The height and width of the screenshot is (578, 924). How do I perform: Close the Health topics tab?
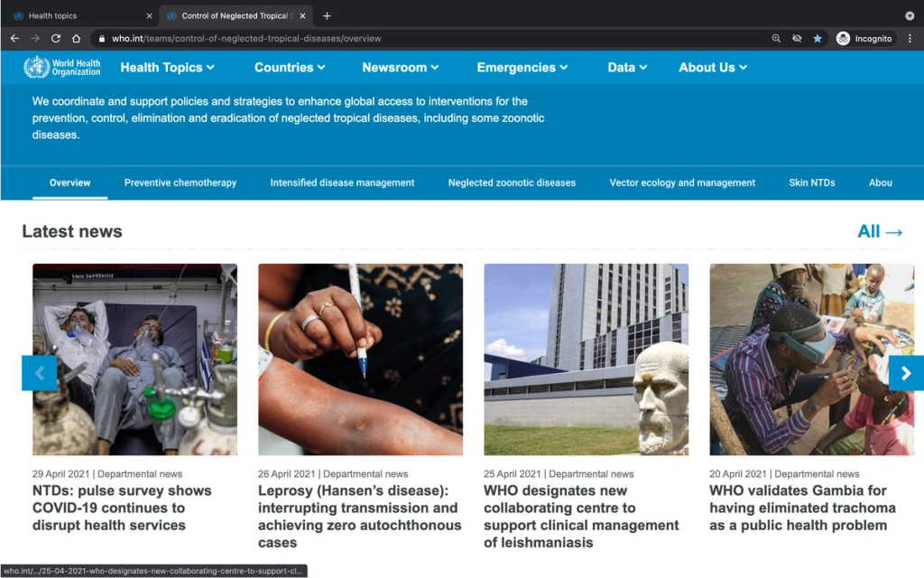click(x=149, y=16)
